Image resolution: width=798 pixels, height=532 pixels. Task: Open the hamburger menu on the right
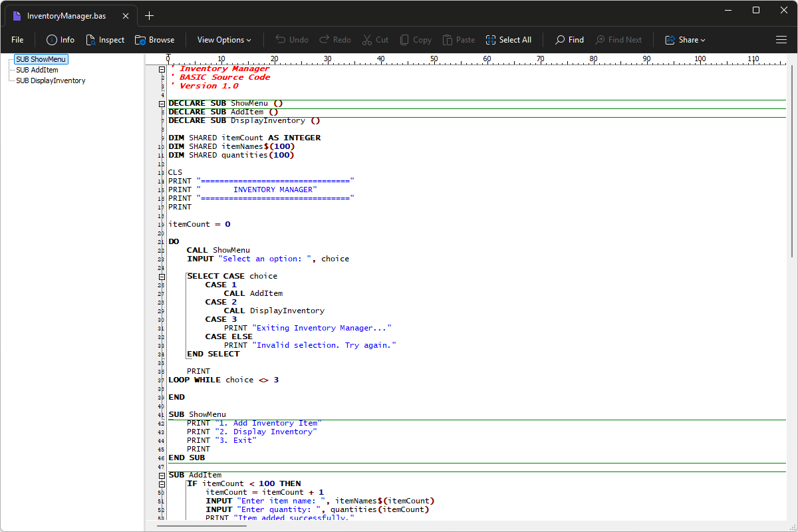(x=781, y=40)
